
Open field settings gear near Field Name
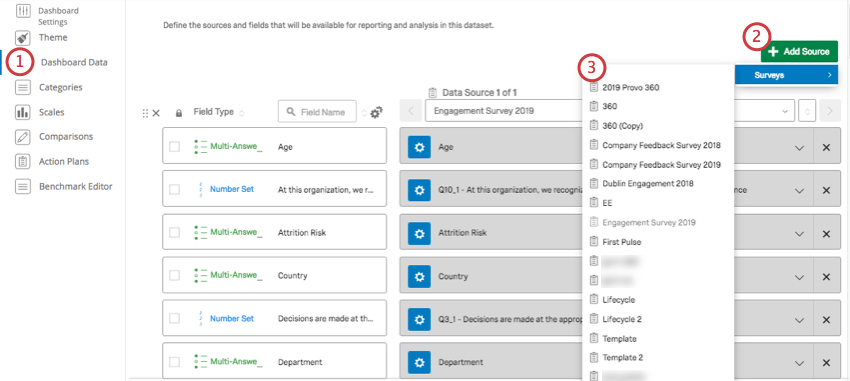(376, 113)
